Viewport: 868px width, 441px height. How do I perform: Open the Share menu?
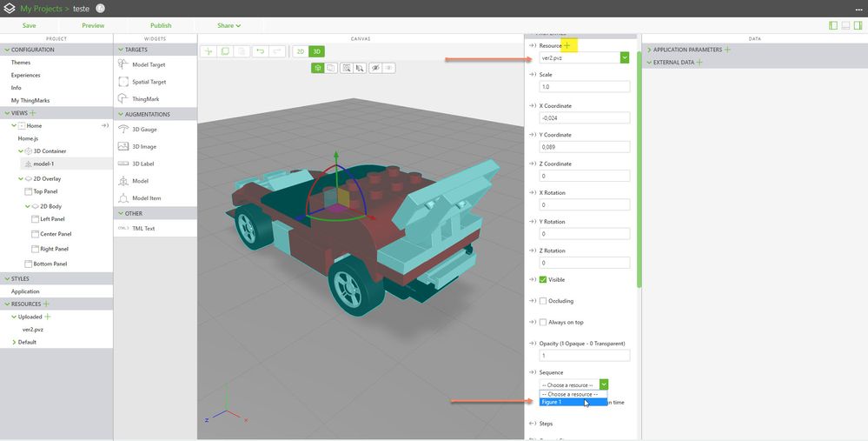click(229, 26)
